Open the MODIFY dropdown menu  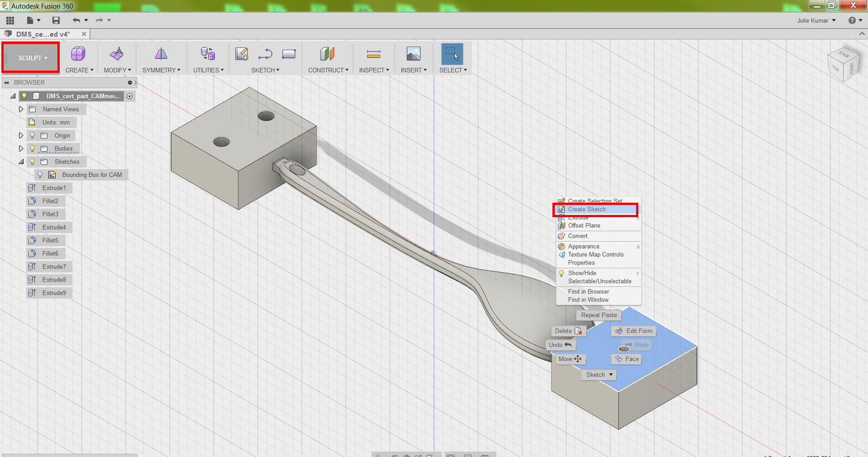click(118, 70)
